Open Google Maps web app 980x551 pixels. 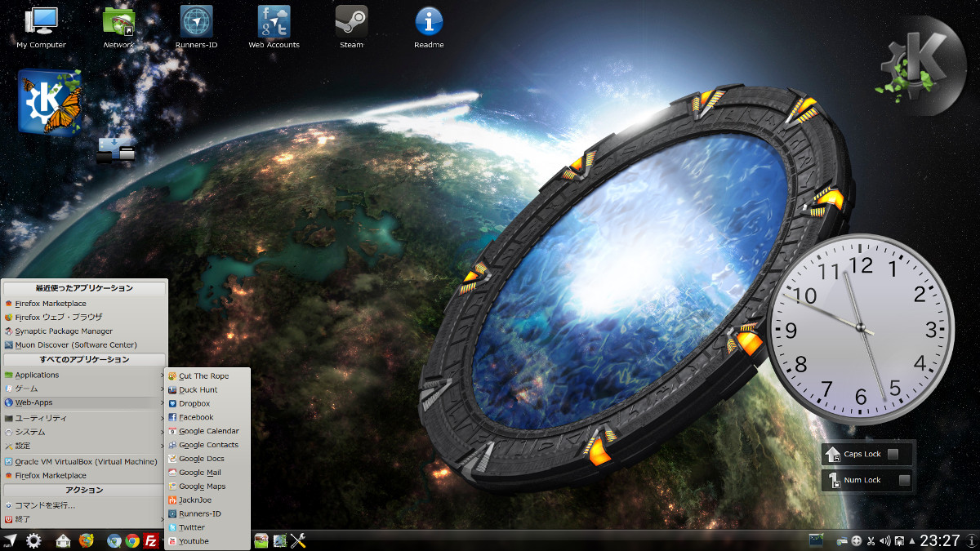[207, 487]
